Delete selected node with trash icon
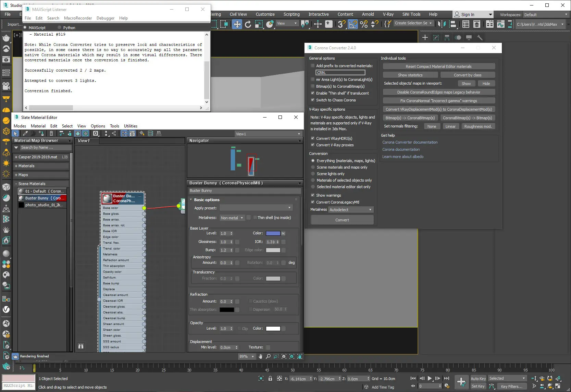The image size is (571, 392). [x=51, y=134]
